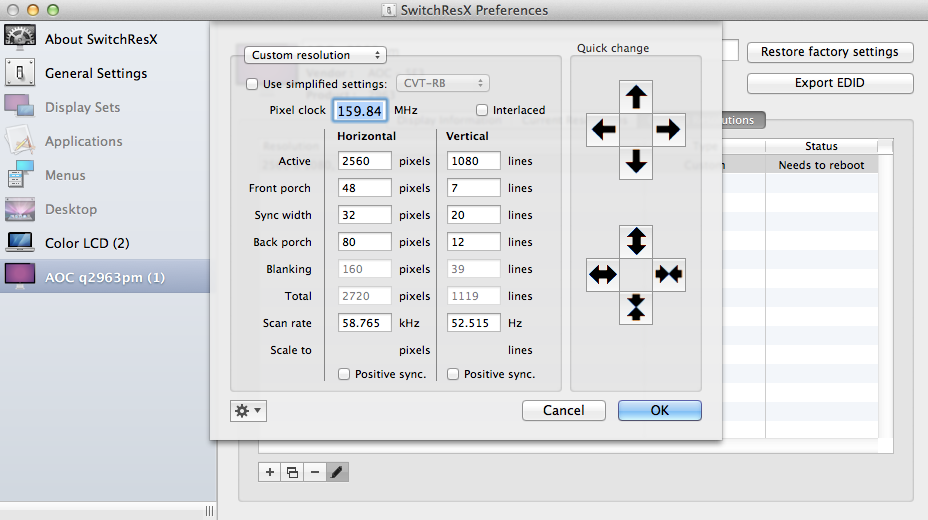
Task: Click the move-right arrow in Quick change
Action: point(669,130)
